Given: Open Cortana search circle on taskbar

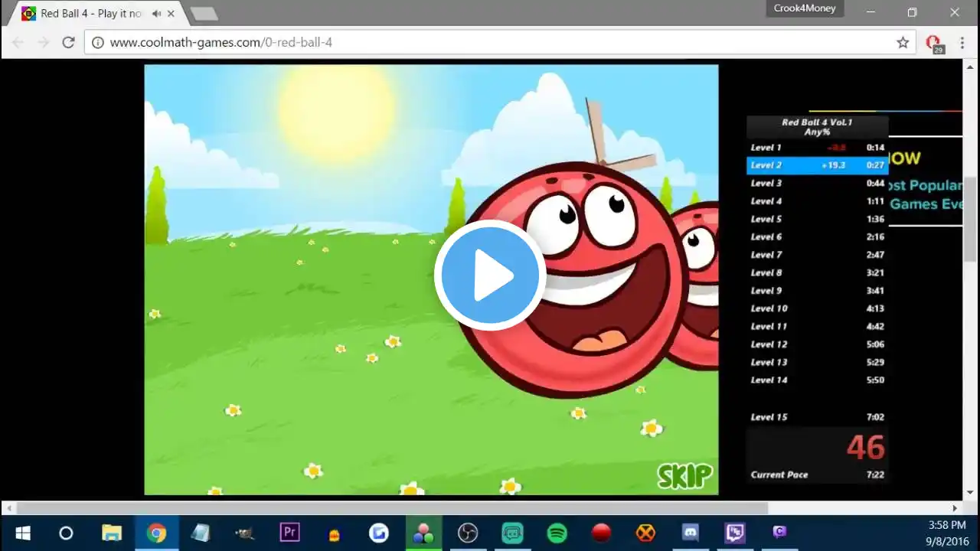Looking at the screenshot, I should (x=66, y=533).
